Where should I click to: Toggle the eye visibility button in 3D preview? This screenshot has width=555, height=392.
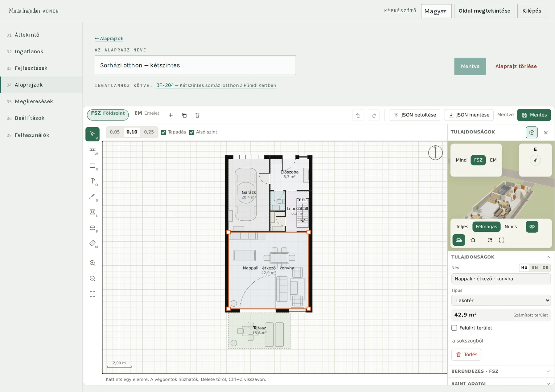pyautogui.click(x=532, y=227)
